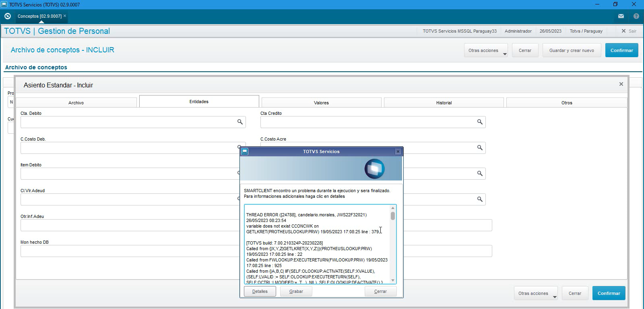Search Cta Credito with magnifier icon
Viewport: 644px width, 309px height.
(480, 122)
